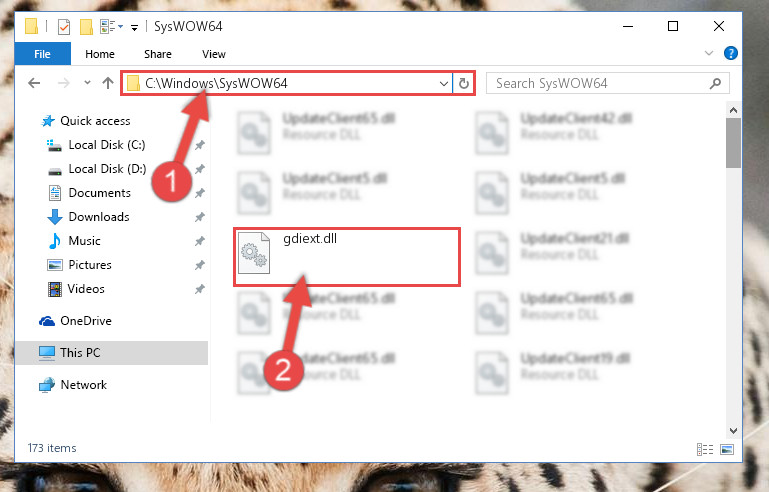
Task: Go up one folder level
Action: point(108,83)
